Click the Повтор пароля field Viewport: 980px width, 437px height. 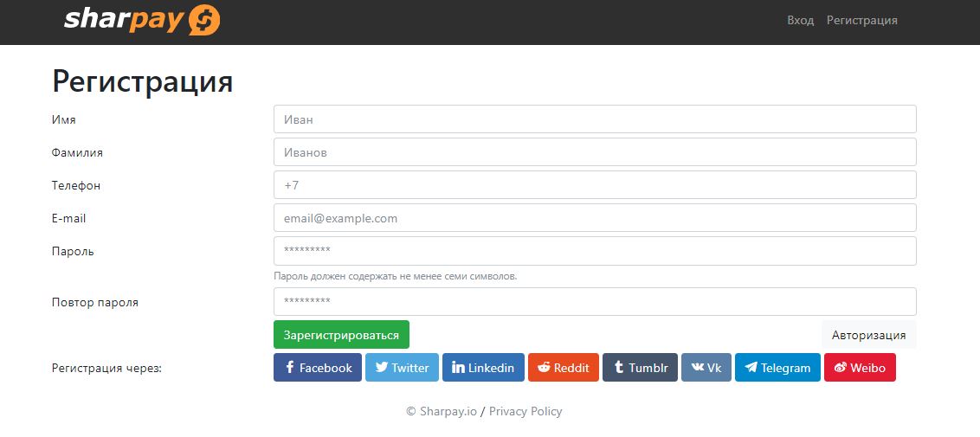595,302
